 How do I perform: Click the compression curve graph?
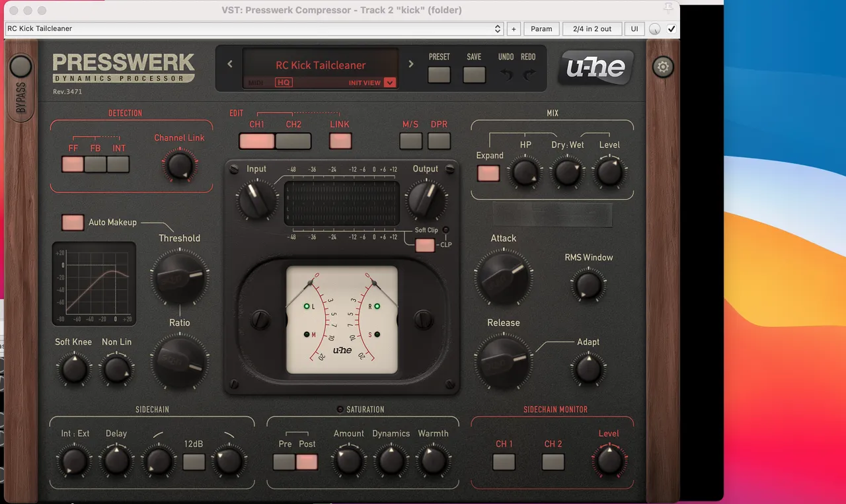click(x=94, y=284)
